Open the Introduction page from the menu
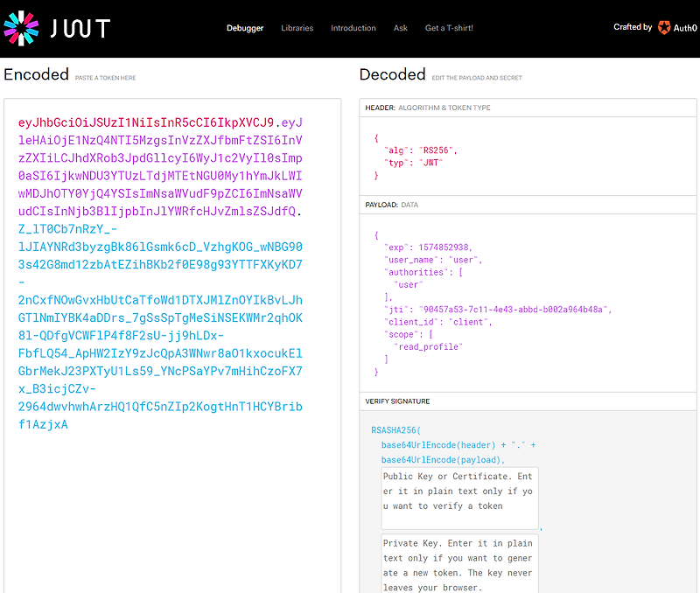Image resolution: width=700 pixels, height=593 pixels. 353,27
